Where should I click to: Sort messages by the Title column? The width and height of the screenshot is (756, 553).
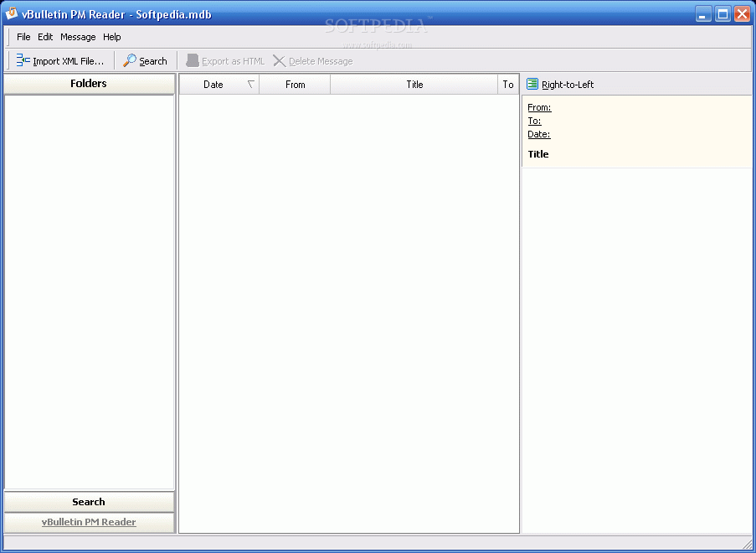pyautogui.click(x=414, y=85)
